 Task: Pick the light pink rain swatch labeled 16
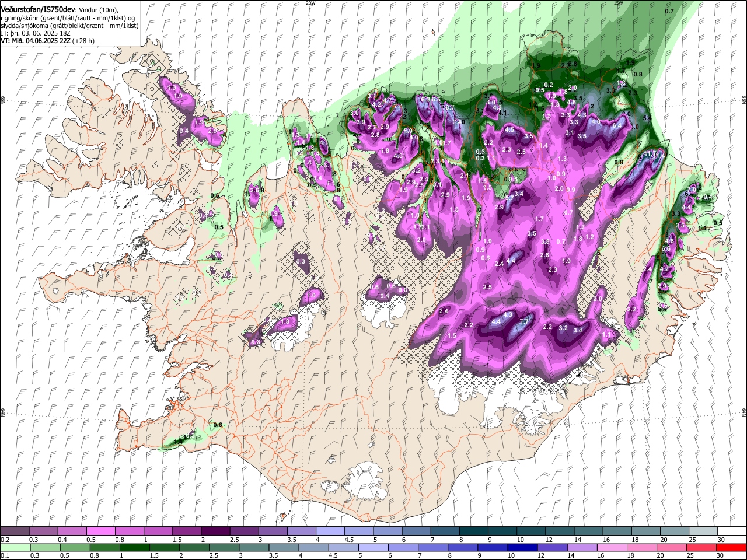pos(611,547)
